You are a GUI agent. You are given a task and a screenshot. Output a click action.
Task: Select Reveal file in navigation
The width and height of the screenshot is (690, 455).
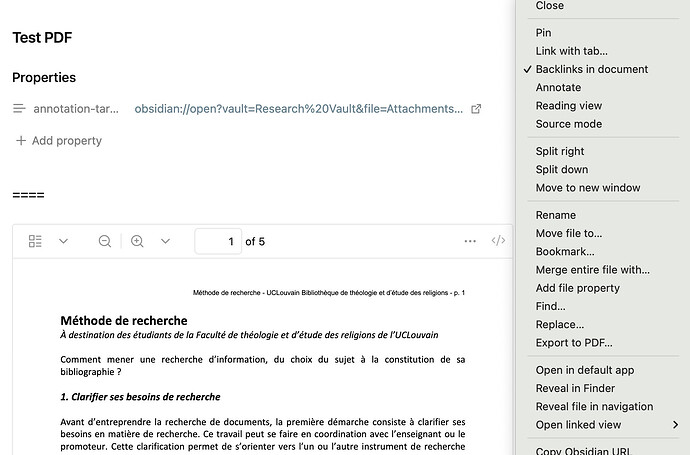coord(595,407)
